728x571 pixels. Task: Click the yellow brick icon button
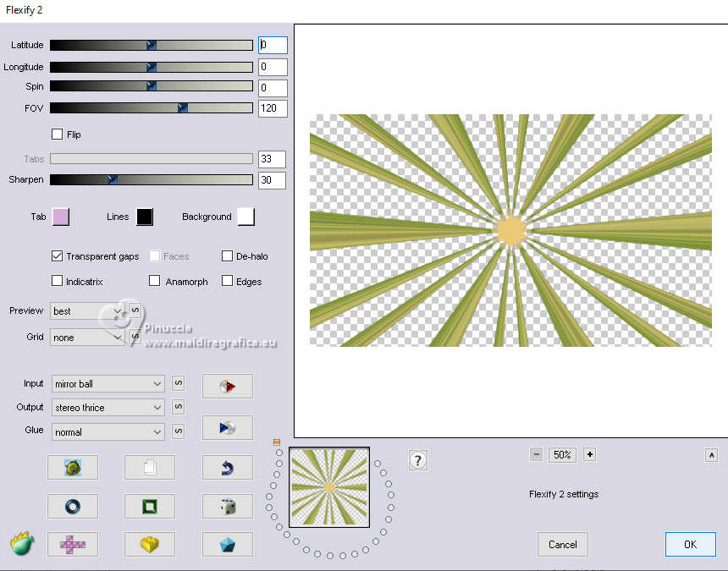pos(150,544)
